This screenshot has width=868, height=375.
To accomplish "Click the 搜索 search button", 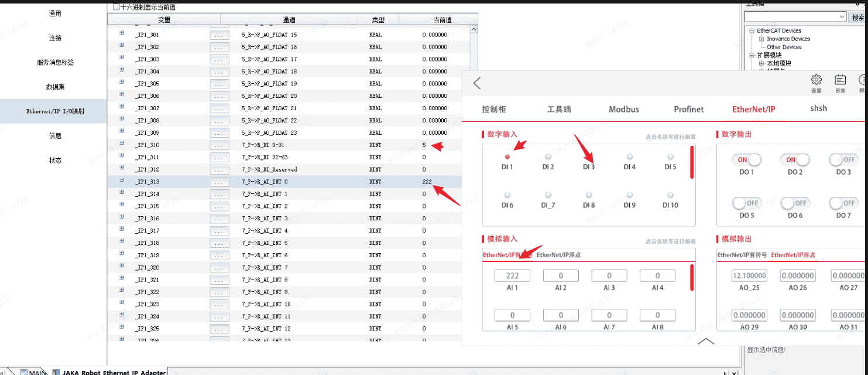I will tap(857, 17).
